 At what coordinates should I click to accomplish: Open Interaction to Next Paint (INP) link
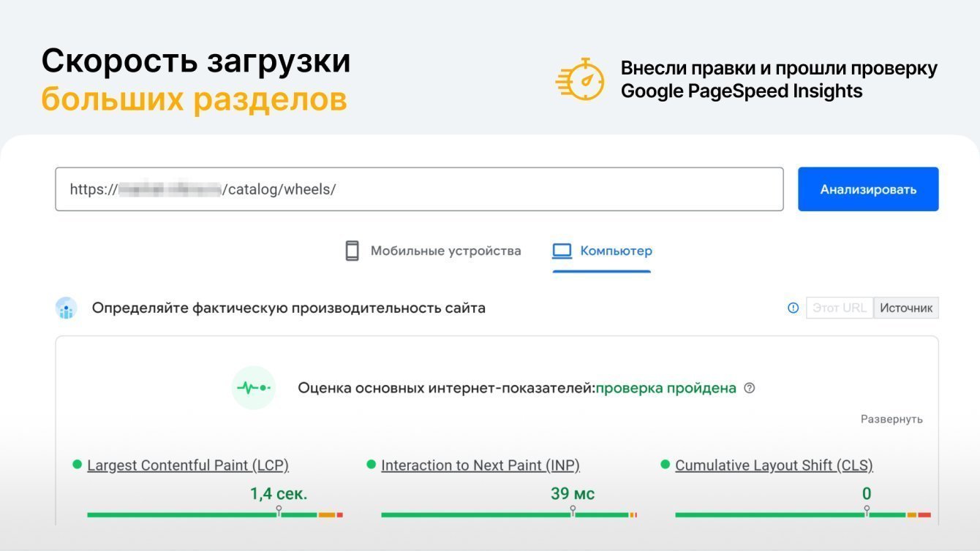tap(480, 465)
